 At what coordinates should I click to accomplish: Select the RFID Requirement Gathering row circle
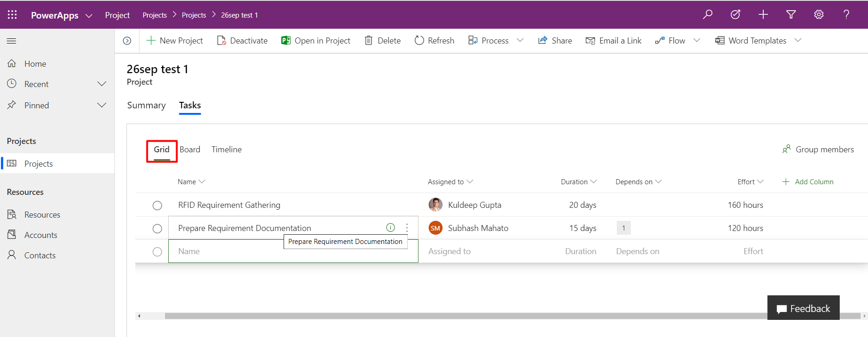pos(158,205)
